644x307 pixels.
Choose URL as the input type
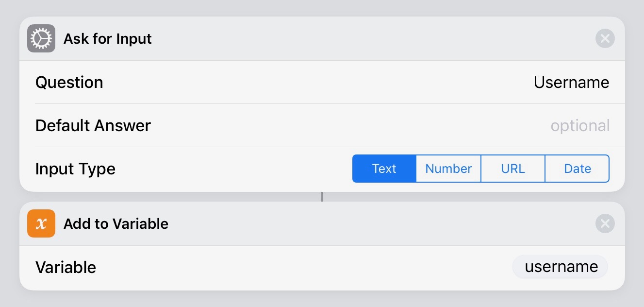pyautogui.click(x=513, y=169)
